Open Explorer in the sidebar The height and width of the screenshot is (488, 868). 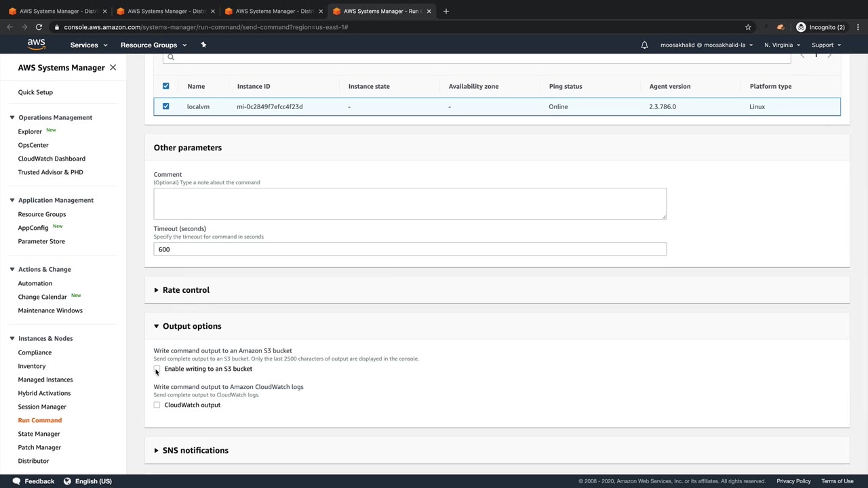pyautogui.click(x=30, y=131)
